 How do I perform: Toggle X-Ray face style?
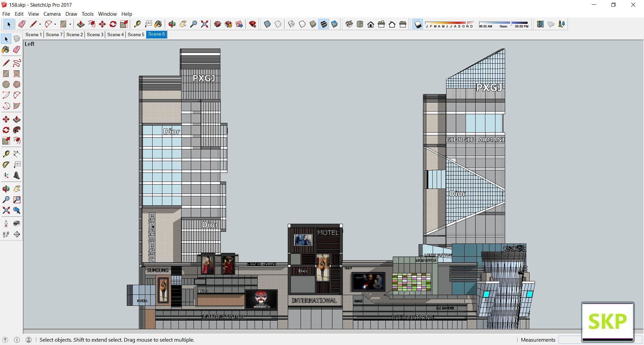[x=267, y=24]
